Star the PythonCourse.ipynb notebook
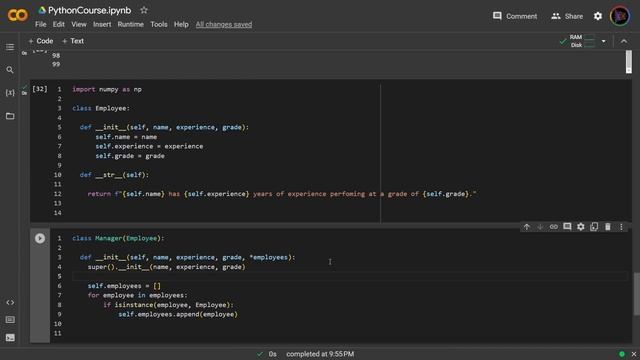Screen dimensions: 640x360 (x=144, y=10)
